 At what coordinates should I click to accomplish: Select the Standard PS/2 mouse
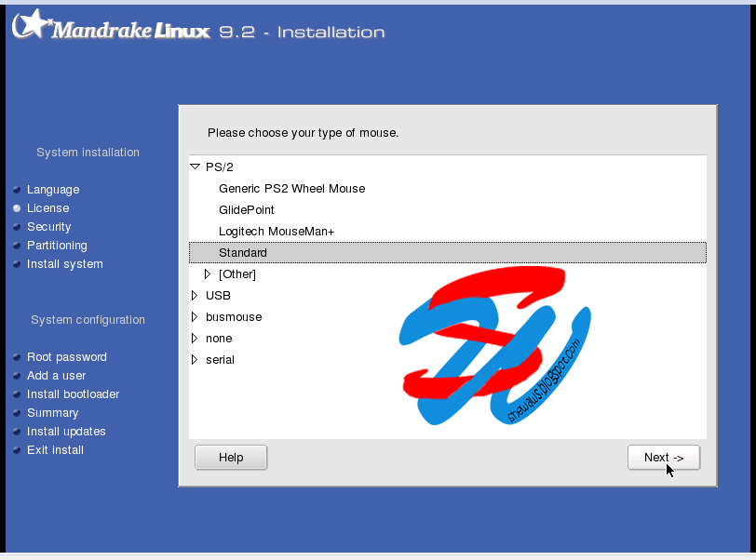coord(243,252)
